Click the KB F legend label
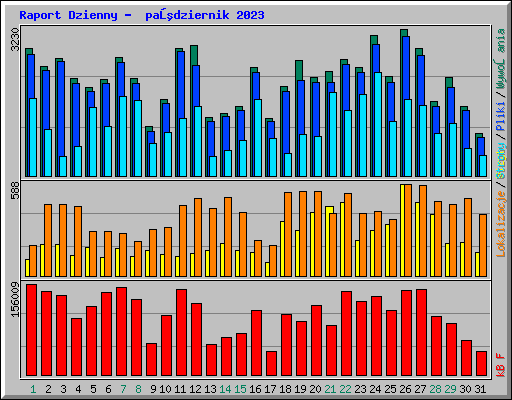512x400 pixels. click(500, 365)
